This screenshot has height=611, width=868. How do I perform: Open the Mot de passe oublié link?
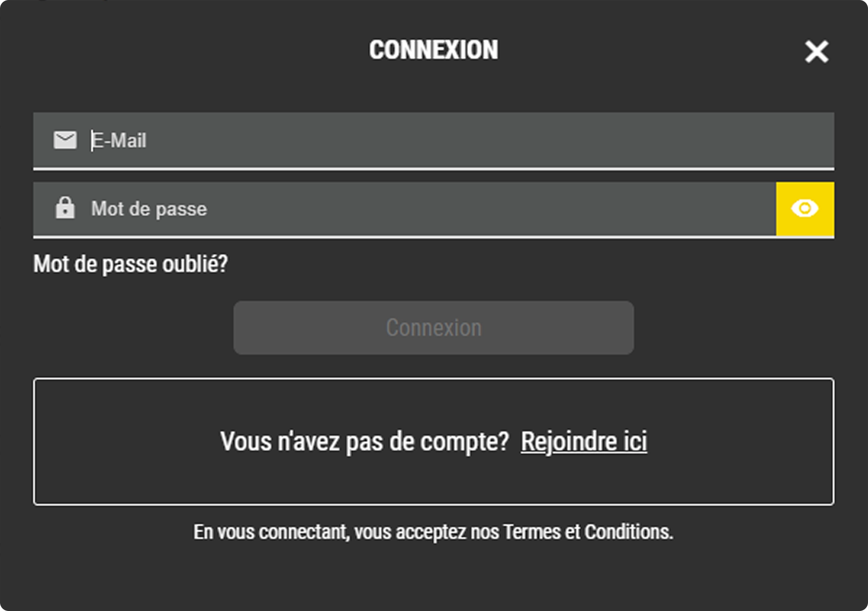coord(130,263)
